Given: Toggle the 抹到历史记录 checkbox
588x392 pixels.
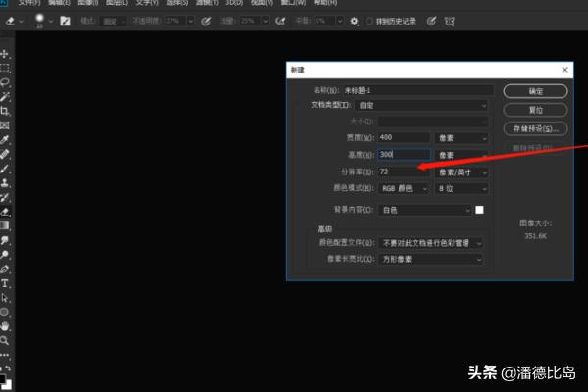Looking at the screenshot, I should tap(368, 20).
